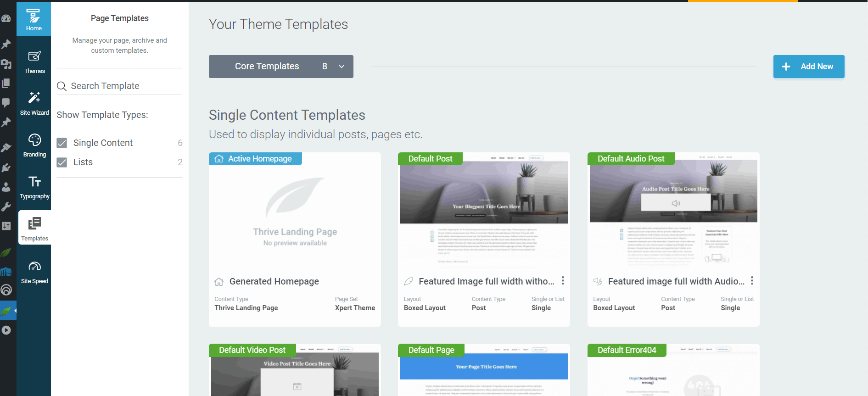The height and width of the screenshot is (396, 868).
Task: Click the Thrive Landing Page content type value
Action: 246,308
